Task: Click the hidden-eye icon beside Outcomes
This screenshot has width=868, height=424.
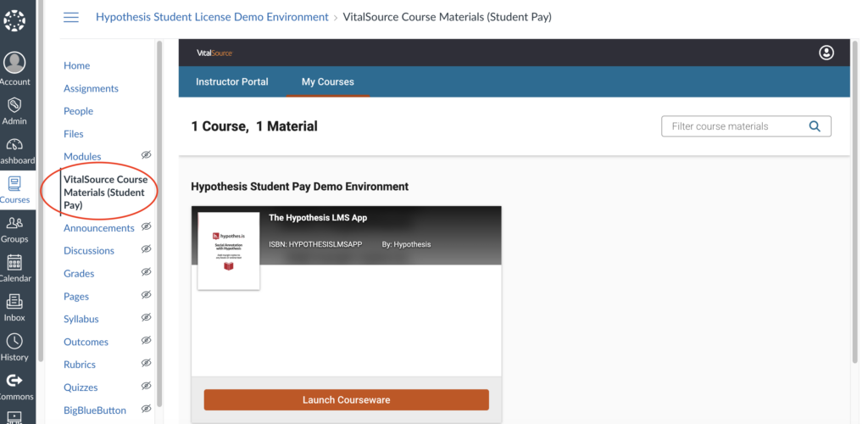Action: point(146,340)
